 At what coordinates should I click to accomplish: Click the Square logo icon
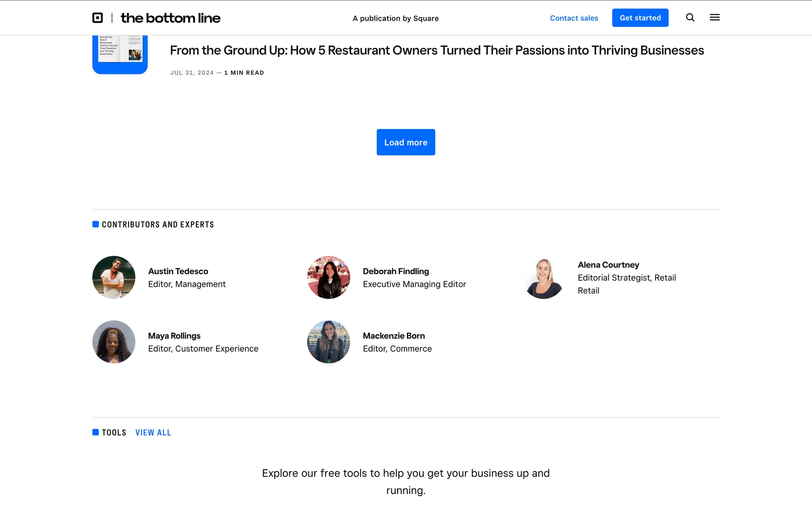pyautogui.click(x=98, y=18)
